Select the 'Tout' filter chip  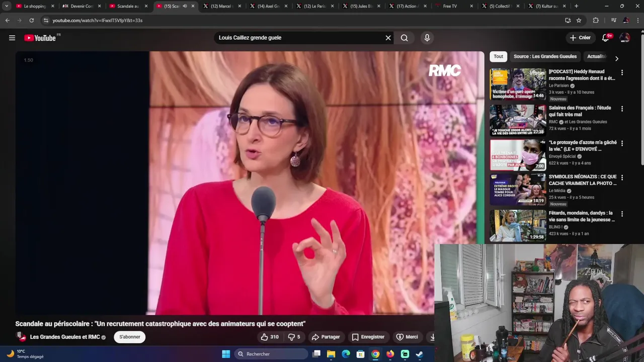pyautogui.click(x=498, y=56)
